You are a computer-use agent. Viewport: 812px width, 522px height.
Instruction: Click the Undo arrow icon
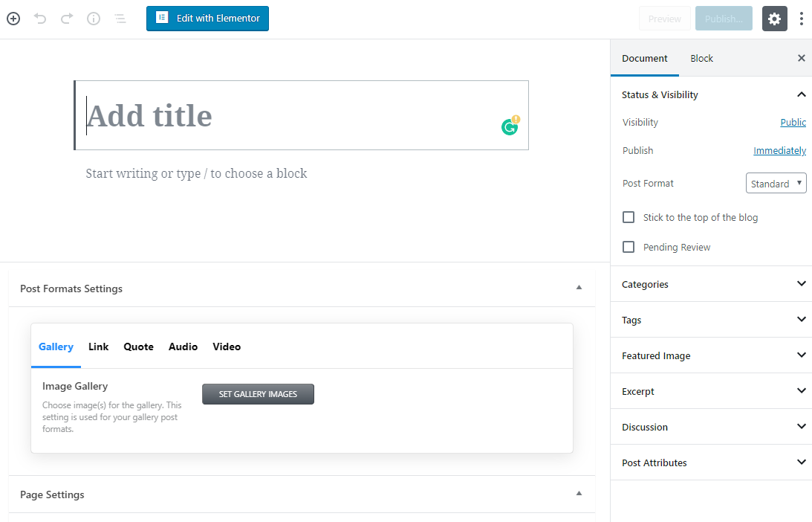(x=40, y=19)
